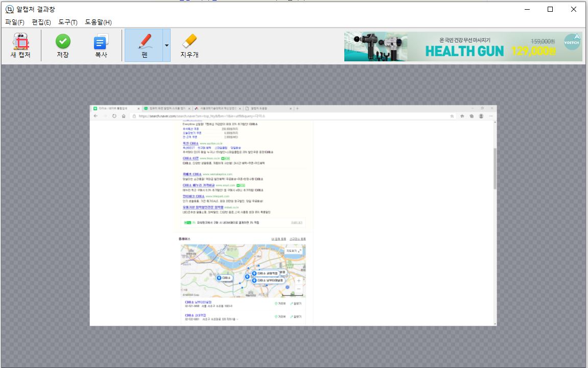Maximize the 알캡처 결과창 window
This screenshot has height=368, width=588.
[550, 9]
